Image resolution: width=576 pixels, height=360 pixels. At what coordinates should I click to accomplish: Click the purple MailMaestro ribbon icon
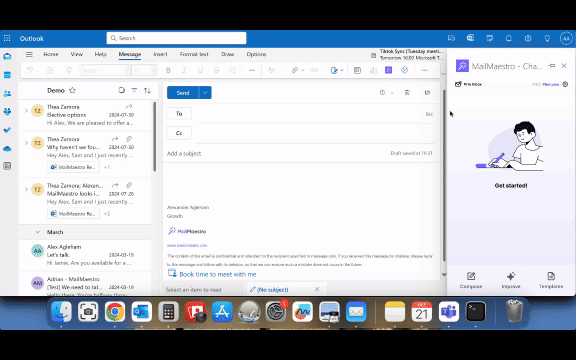point(388,70)
